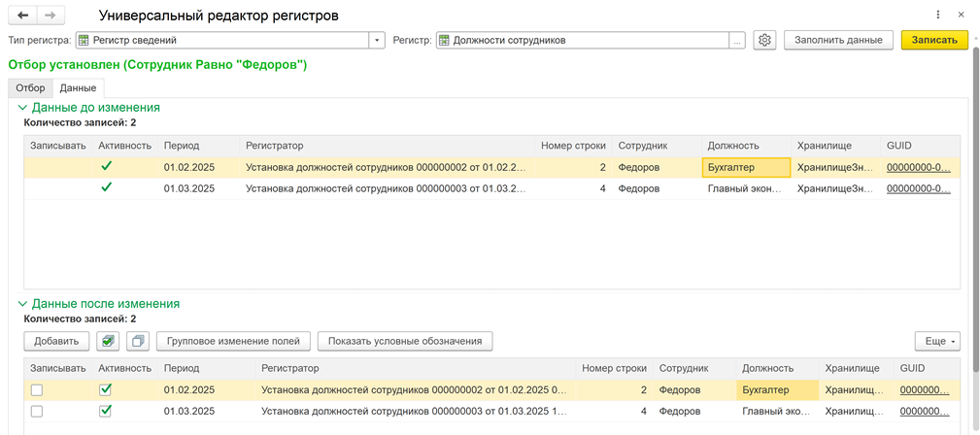Click the Заполнить данные button
Viewport: 980px width, 435px height.
[838, 40]
